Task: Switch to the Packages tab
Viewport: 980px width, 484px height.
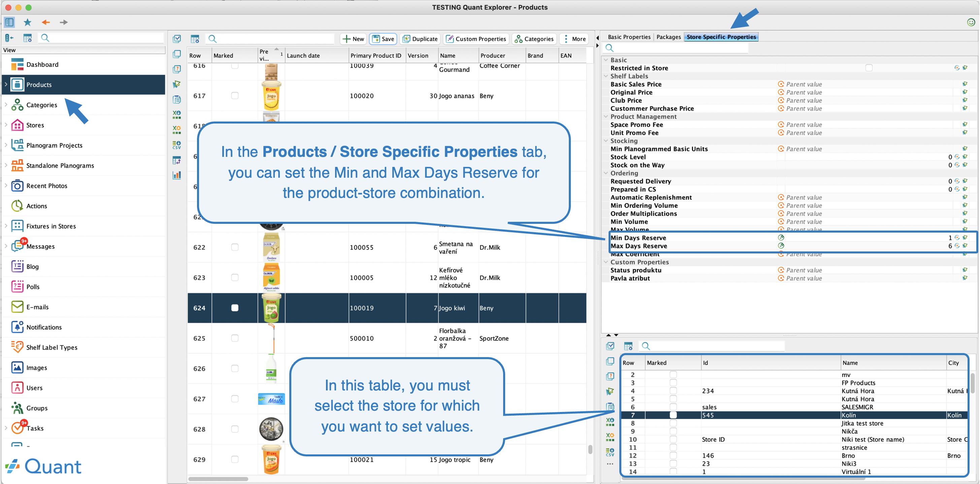Action: coord(668,37)
